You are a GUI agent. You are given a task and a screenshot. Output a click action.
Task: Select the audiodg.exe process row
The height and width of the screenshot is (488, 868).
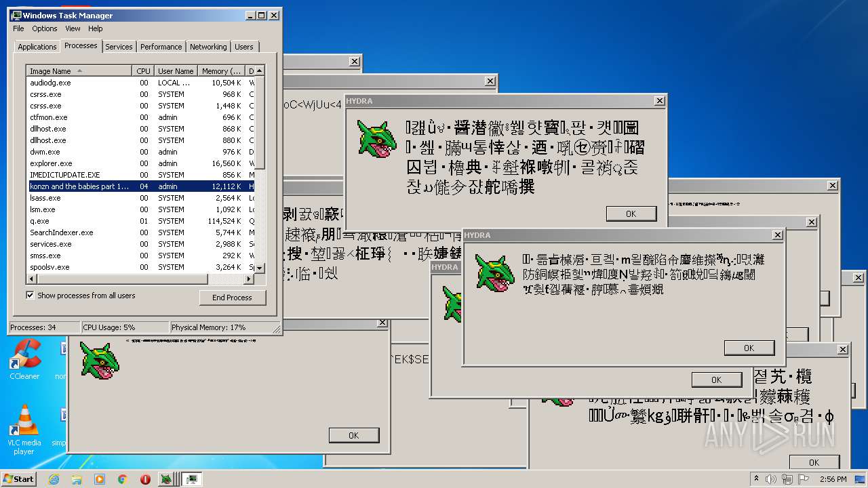(140, 83)
